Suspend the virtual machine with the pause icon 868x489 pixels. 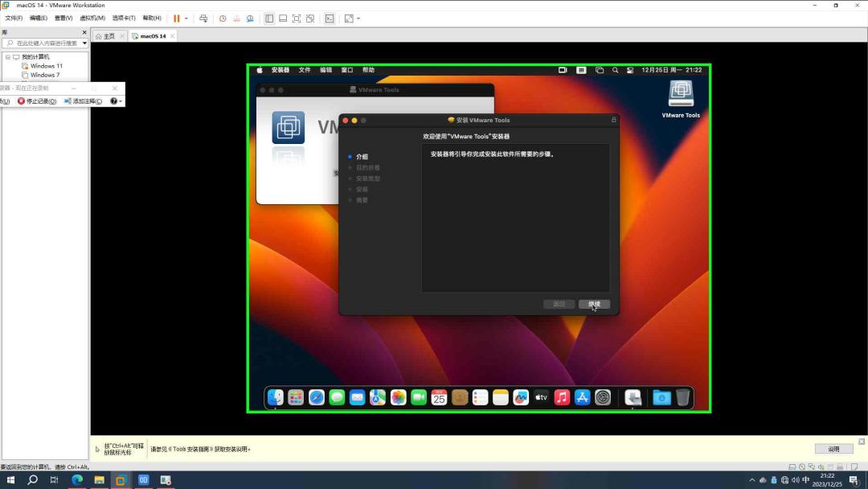pos(176,18)
